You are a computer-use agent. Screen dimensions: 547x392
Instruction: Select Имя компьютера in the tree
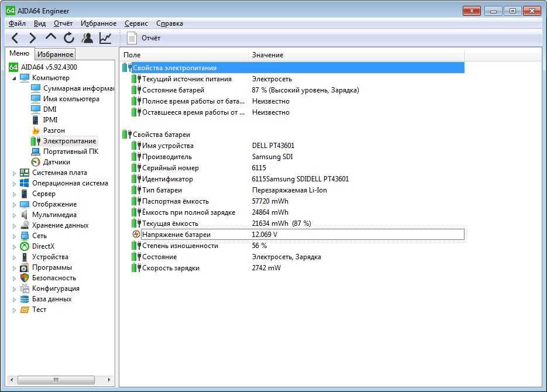71,99
